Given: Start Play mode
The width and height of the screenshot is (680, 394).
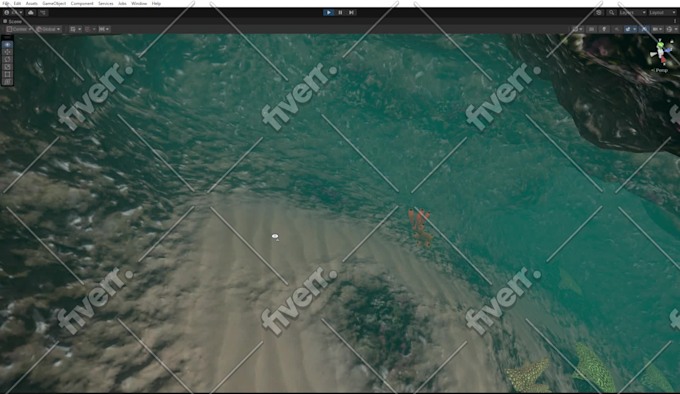Looking at the screenshot, I should [x=329, y=13].
